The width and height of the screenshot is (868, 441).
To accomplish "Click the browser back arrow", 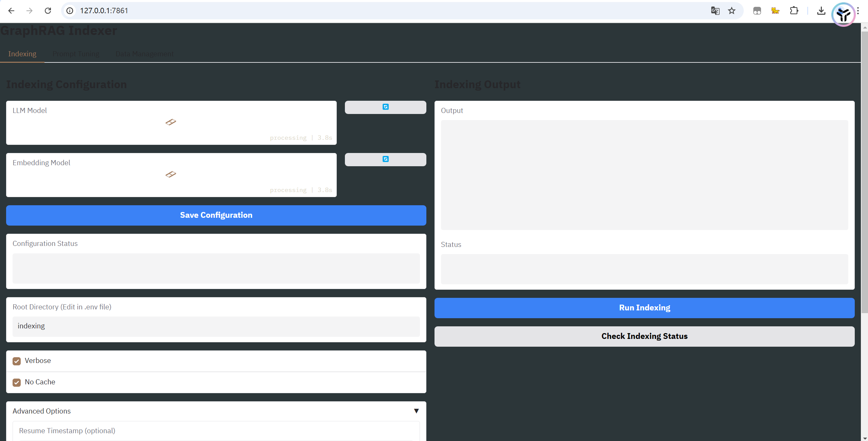I will [11, 11].
